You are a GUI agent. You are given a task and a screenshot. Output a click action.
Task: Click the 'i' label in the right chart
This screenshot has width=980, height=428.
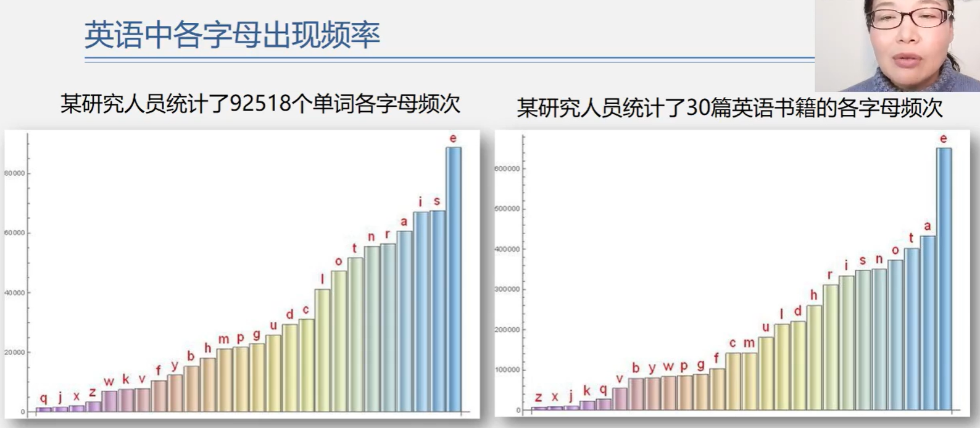(846, 265)
